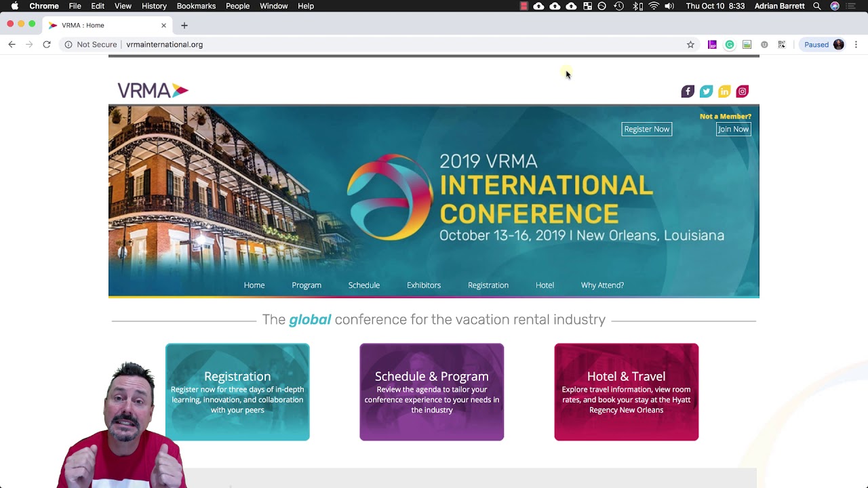This screenshot has width=868, height=488.
Task: Open the History menu
Action: pos(154,6)
